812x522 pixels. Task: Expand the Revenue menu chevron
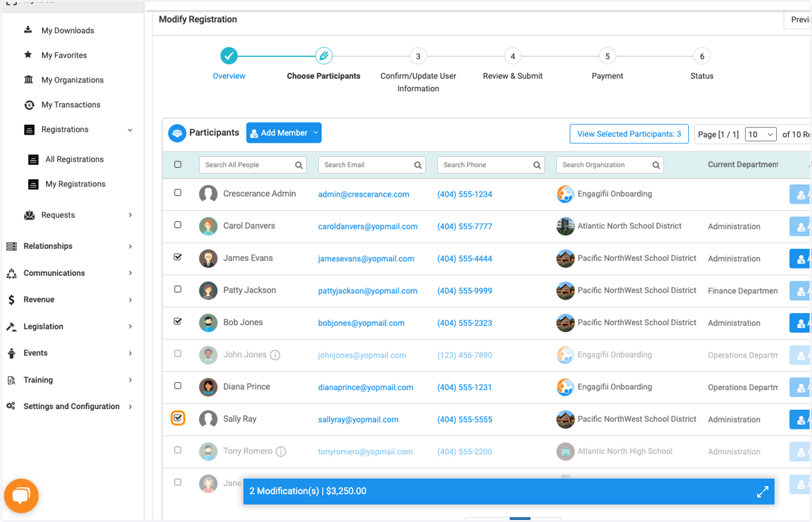click(x=130, y=300)
